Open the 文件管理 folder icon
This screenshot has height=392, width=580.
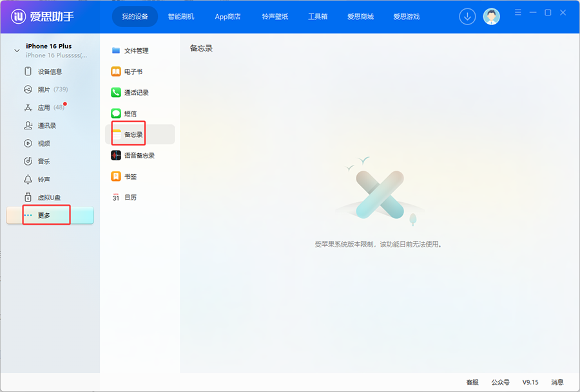[116, 51]
